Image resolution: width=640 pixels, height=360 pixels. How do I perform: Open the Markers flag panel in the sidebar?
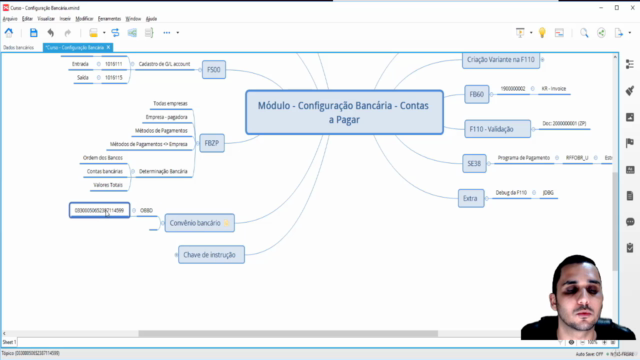pos(630,143)
